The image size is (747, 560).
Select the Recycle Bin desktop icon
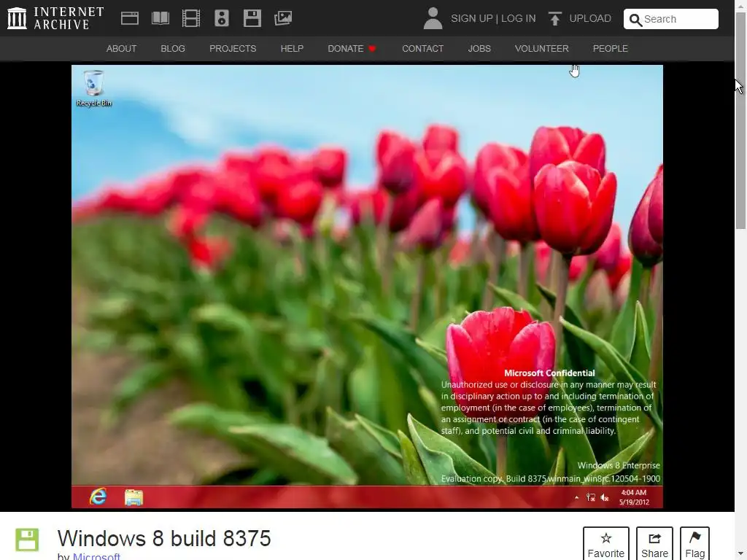point(94,88)
